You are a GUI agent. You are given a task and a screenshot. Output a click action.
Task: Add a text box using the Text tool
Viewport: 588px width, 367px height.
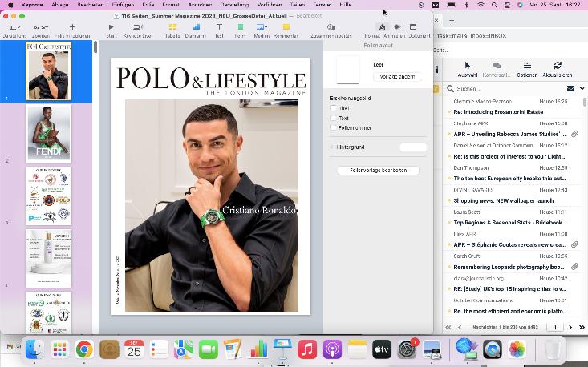click(219, 27)
